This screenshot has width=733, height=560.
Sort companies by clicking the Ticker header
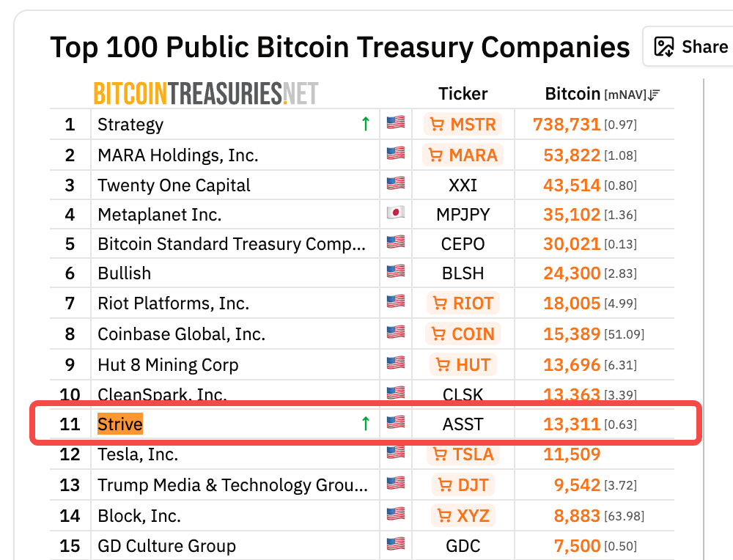(x=463, y=94)
